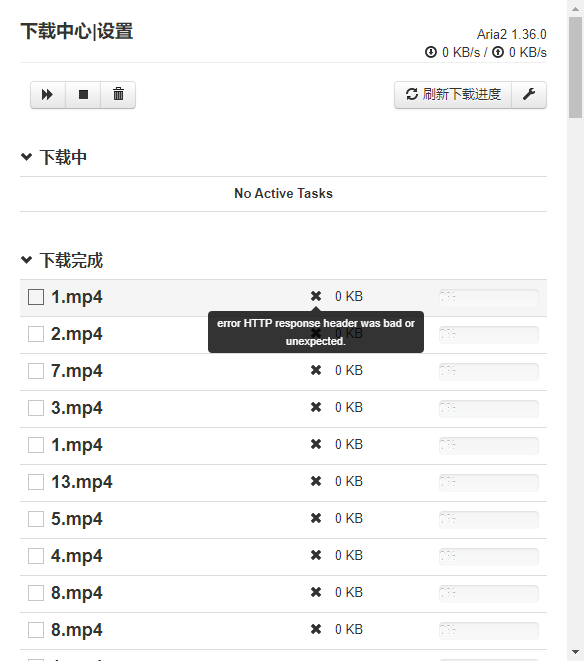Tick the checkbox for the first 1.mp4

click(x=36, y=297)
